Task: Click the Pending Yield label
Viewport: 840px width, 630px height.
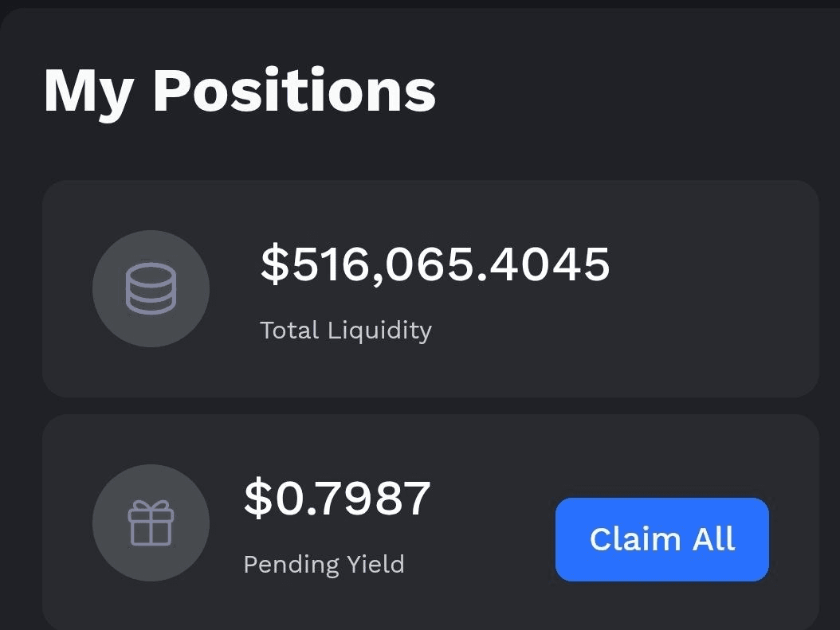Action: pos(324,564)
